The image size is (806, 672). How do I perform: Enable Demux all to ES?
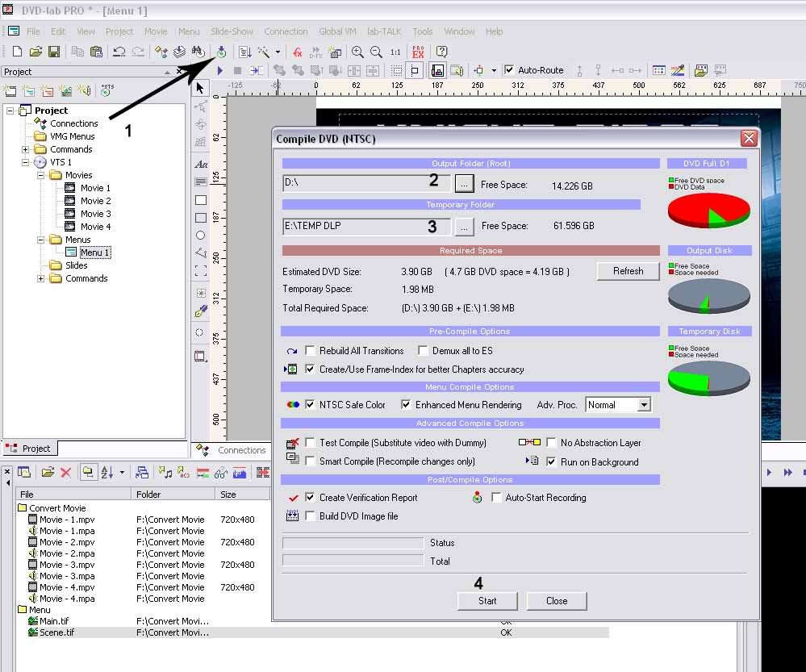[423, 350]
